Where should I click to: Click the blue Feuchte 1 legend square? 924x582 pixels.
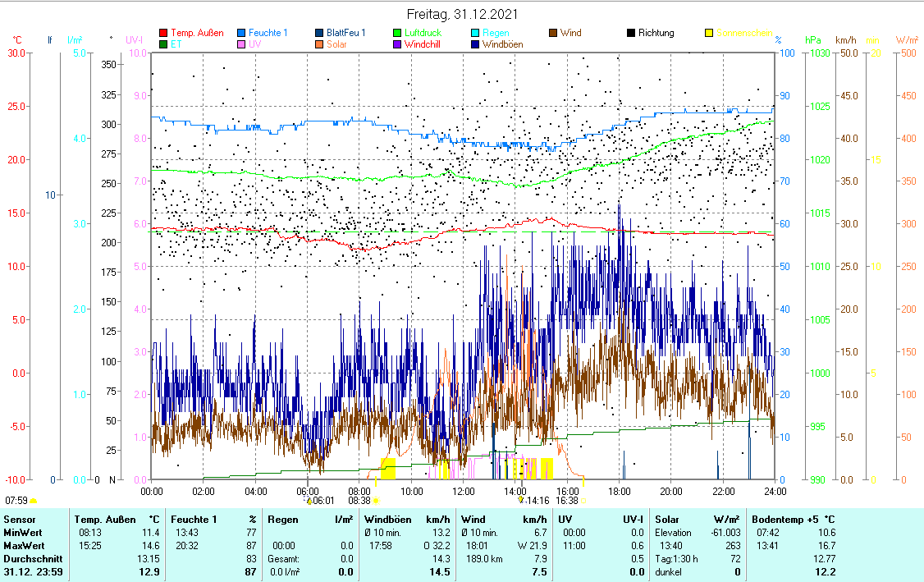(241, 33)
